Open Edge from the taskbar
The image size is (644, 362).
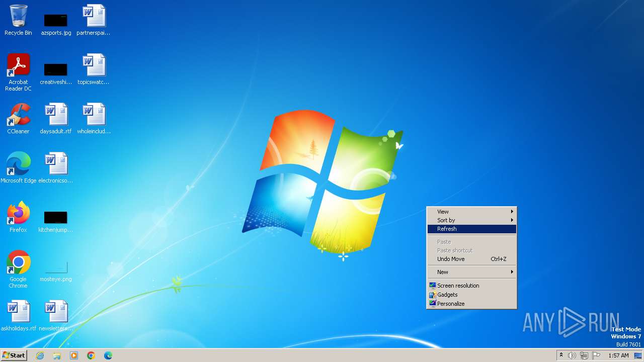click(x=108, y=355)
